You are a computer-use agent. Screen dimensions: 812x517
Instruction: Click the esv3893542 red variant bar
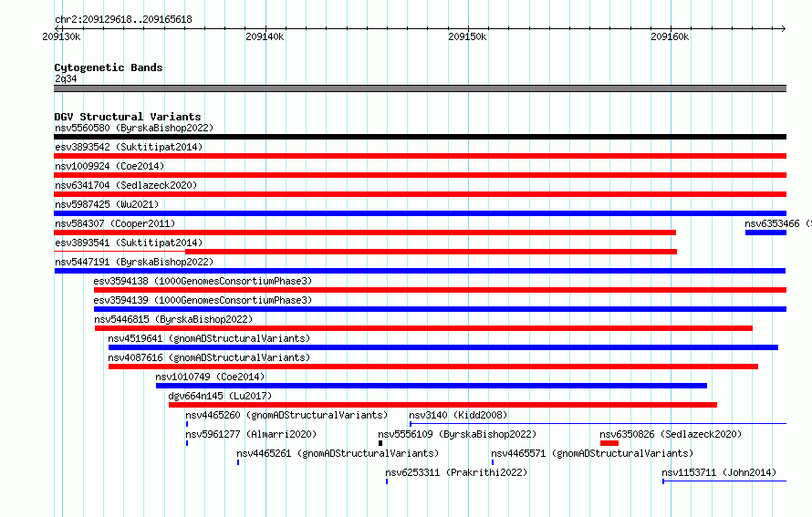[420, 156]
